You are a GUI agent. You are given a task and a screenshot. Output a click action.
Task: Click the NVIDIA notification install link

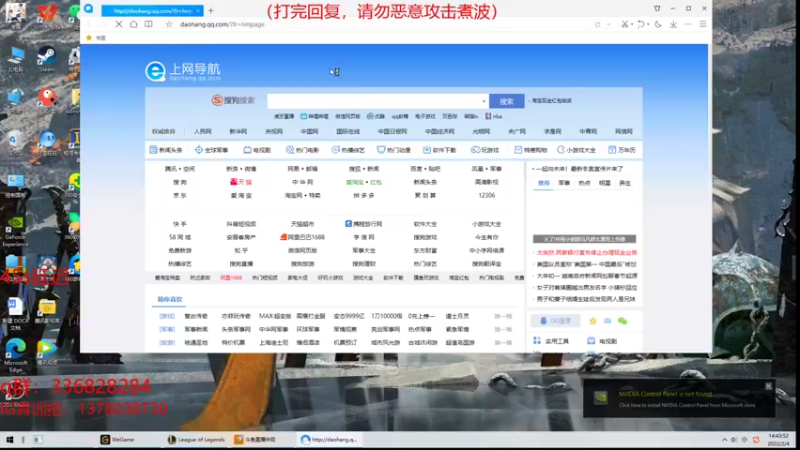(x=687, y=406)
